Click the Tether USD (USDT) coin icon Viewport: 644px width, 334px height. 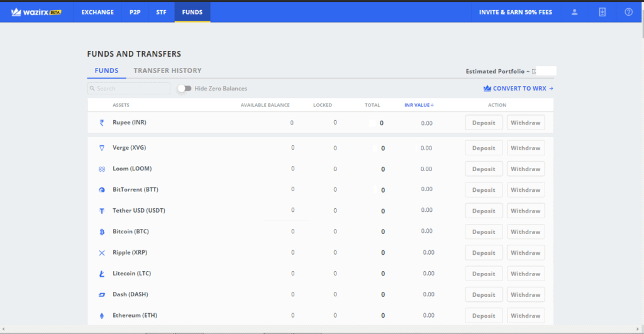tap(101, 211)
